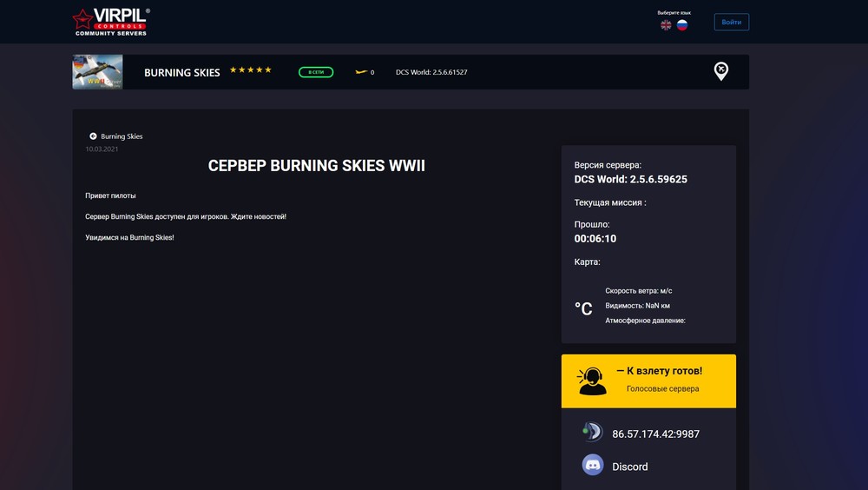Click the Видимость: NaN км line

[x=637, y=306]
